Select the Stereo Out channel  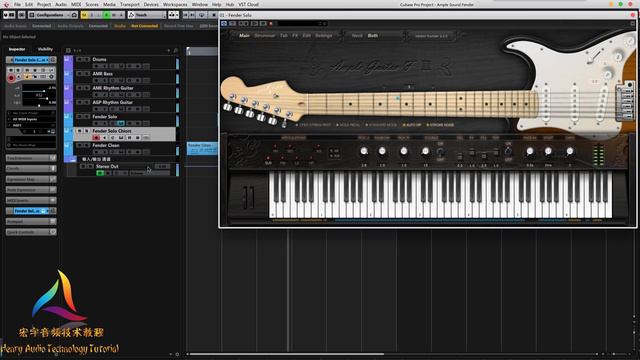tap(107, 166)
